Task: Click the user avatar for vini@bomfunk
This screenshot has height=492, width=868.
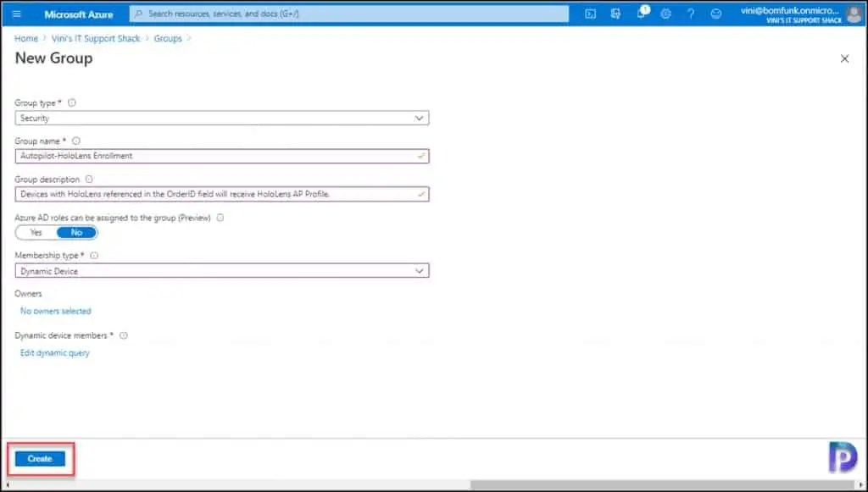Action: click(x=850, y=14)
